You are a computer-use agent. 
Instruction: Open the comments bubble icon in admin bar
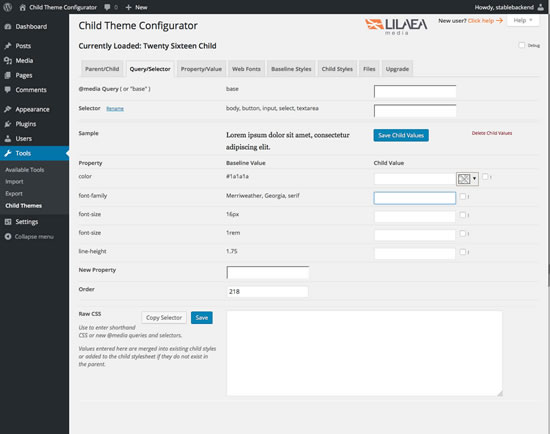click(107, 7)
